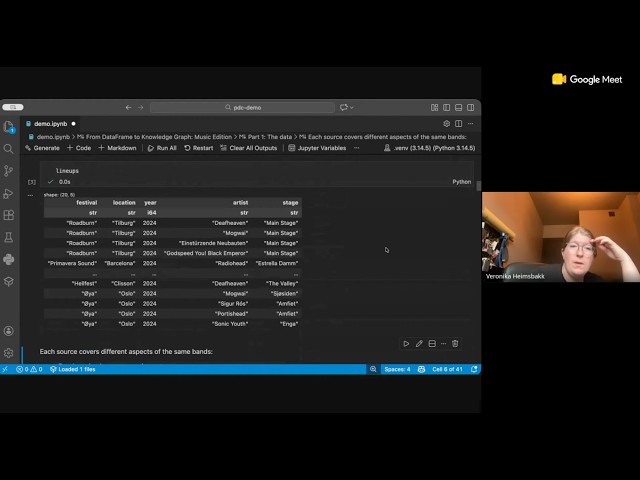Open the Search view in activity bar
This screenshot has width=640, height=480.
point(9,149)
